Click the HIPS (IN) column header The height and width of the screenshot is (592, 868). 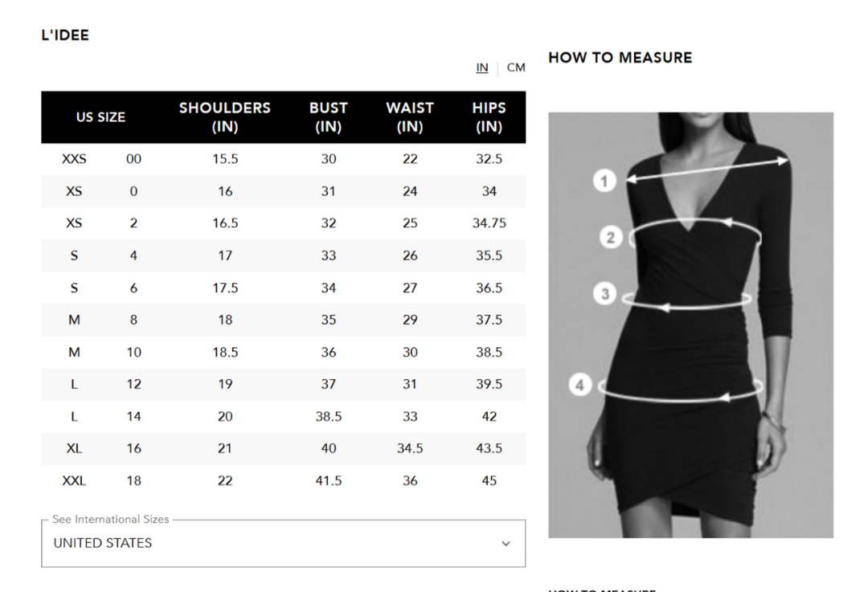tap(489, 116)
